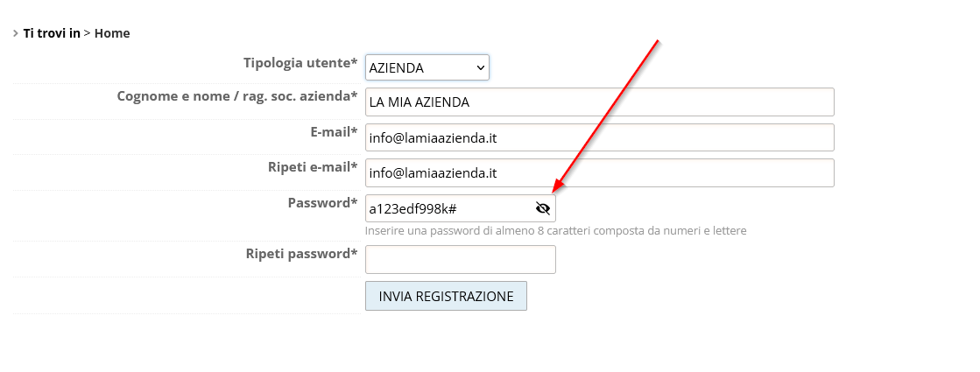
Task: Click into the Ripeti e-mail input field
Action: (599, 173)
